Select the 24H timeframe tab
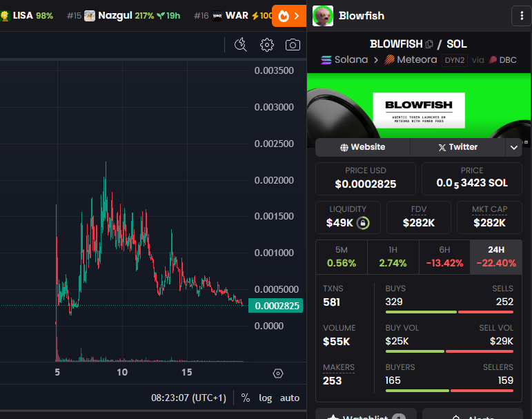532x419 pixels. [x=496, y=257]
